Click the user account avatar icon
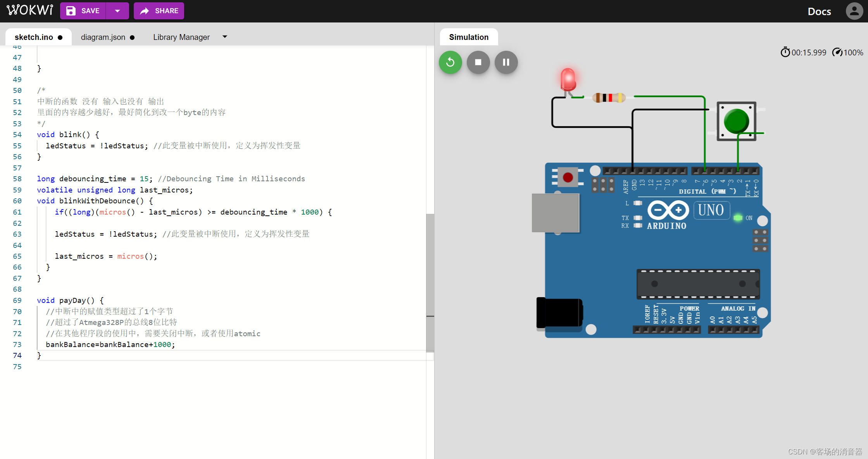The image size is (868, 459). (x=854, y=11)
